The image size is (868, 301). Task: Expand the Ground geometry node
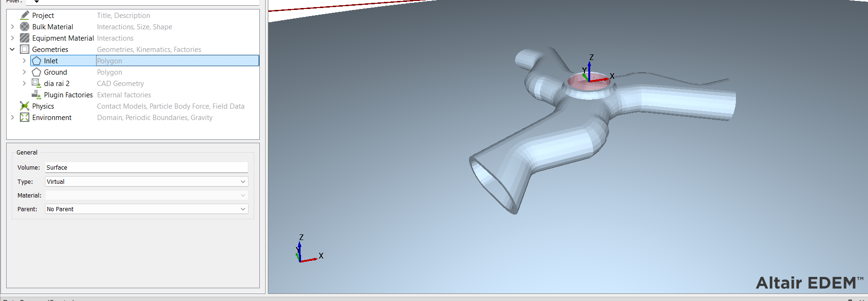(24, 72)
